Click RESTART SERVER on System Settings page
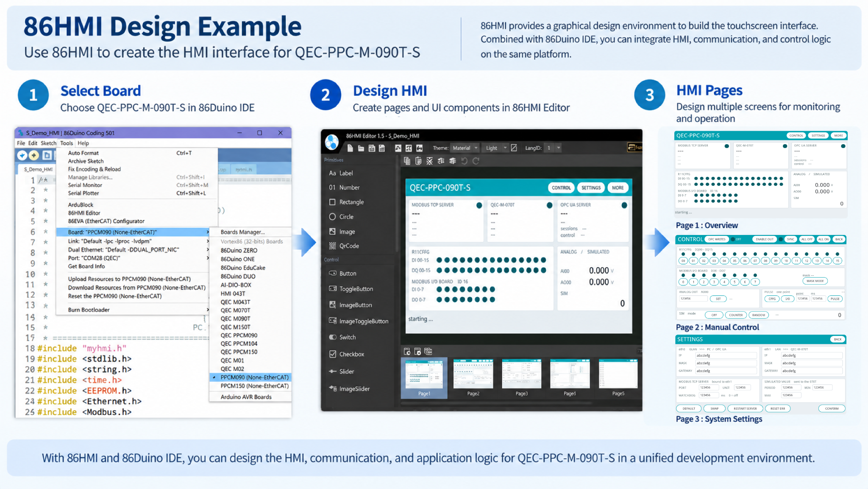The width and height of the screenshot is (868, 489). [745, 408]
